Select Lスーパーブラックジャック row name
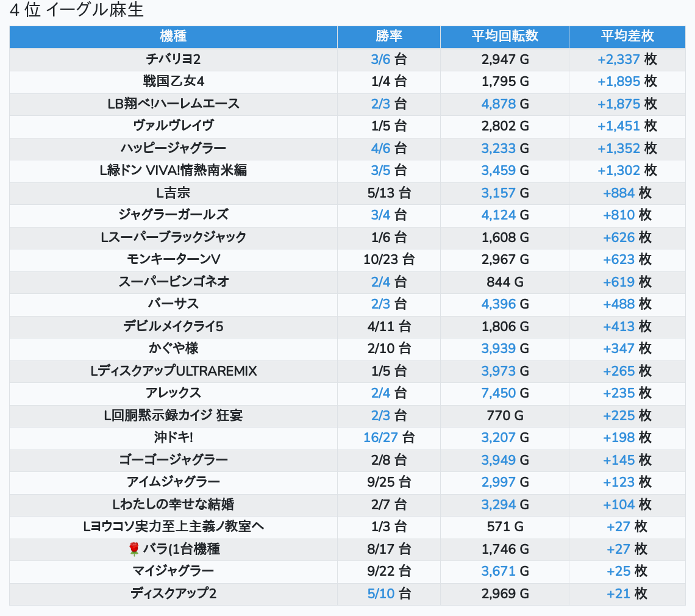695x616 pixels. click(173, 237)
